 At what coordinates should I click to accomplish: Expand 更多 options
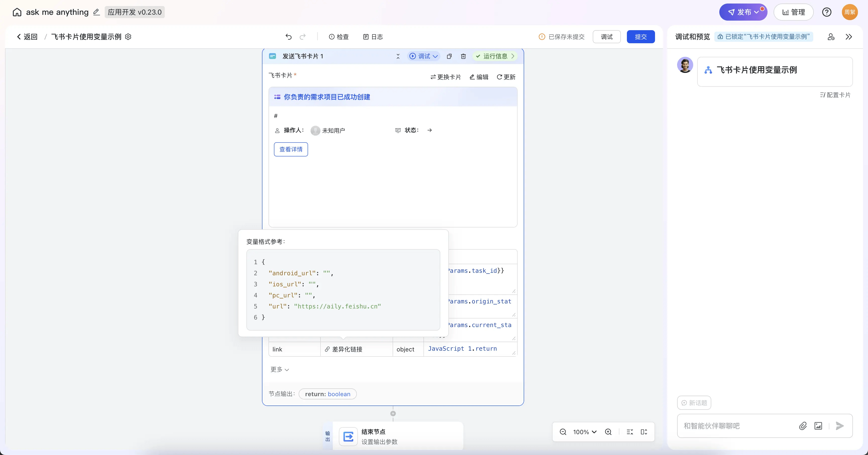[279, 369]
